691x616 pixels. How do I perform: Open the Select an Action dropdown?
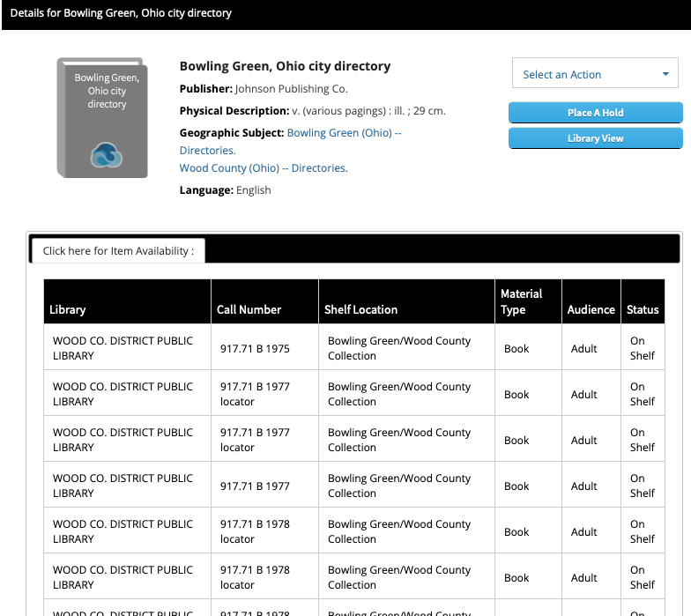coord(596,74)
